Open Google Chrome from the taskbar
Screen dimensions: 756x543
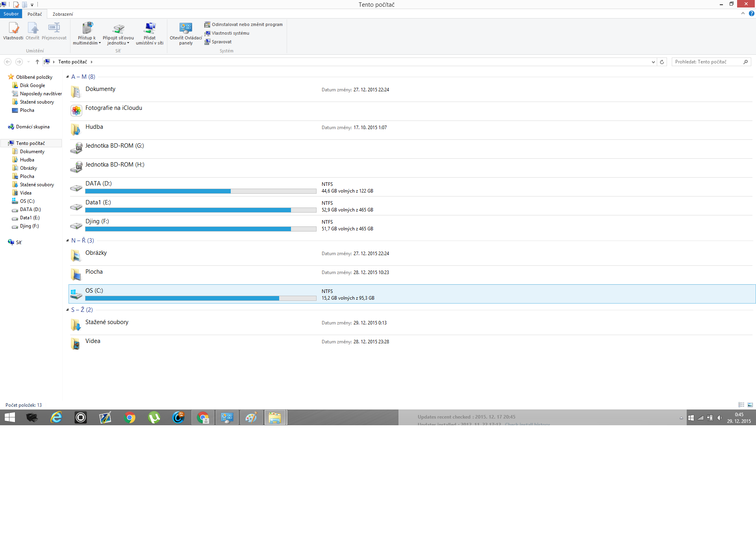[x=130, y=417]
